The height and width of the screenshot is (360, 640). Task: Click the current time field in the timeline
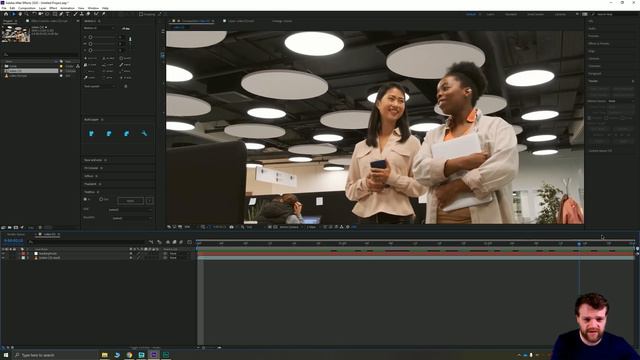13,241
